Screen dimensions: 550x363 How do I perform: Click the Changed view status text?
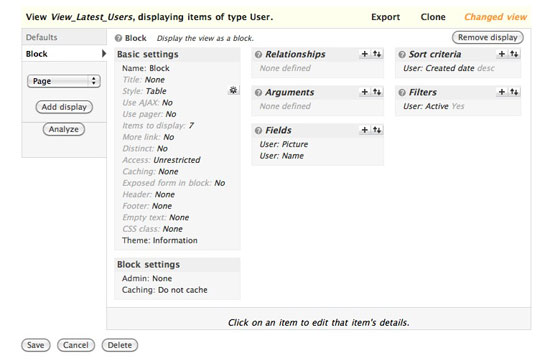tap(495, 17)
